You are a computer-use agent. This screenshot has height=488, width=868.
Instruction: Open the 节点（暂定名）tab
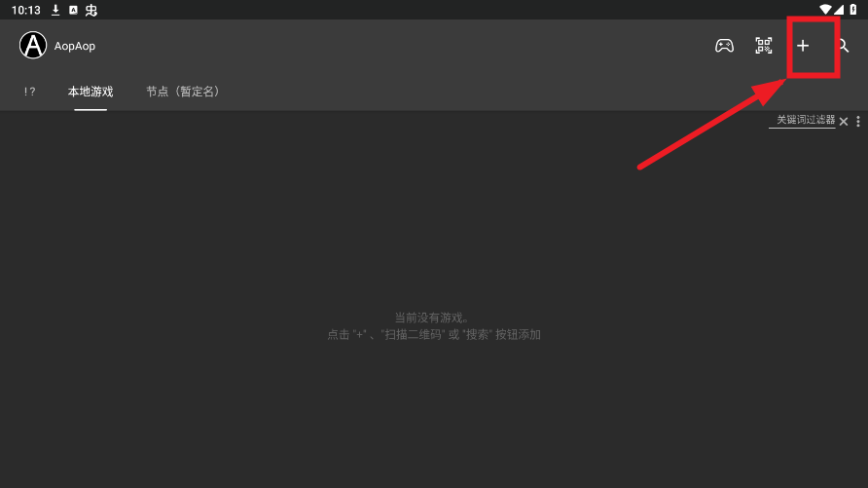tap(183, 92)
